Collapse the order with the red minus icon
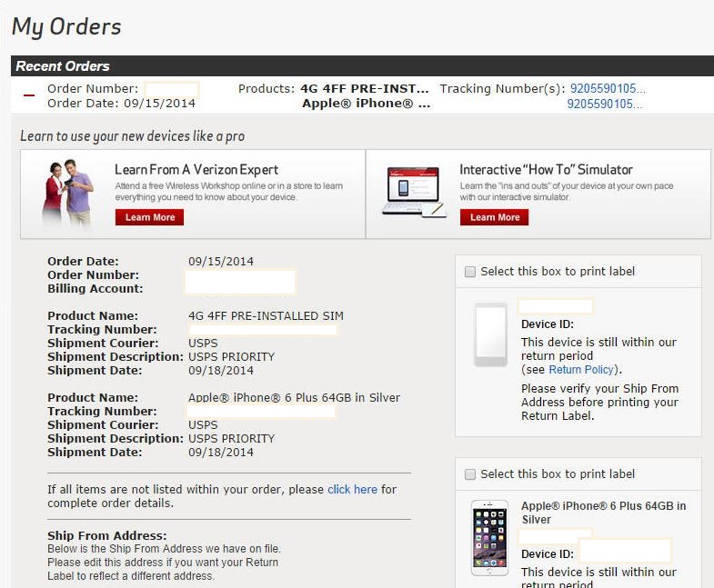 [29, 95]
